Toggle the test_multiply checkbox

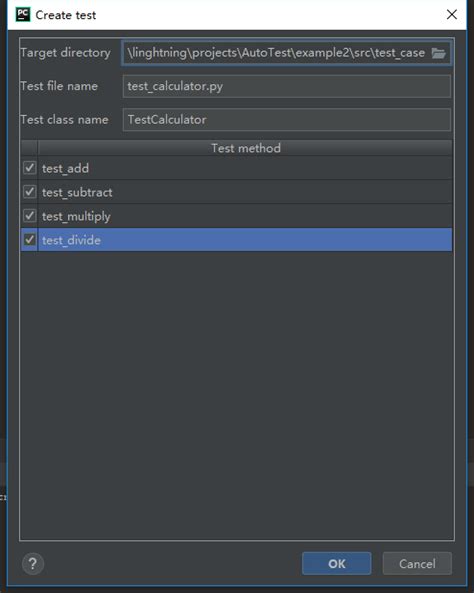tap(30, 216)
